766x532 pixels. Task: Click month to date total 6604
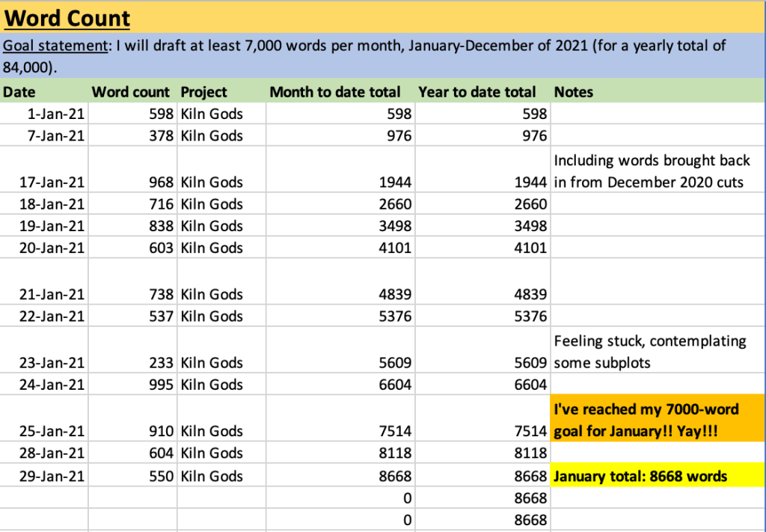click(x=340, y=385)
